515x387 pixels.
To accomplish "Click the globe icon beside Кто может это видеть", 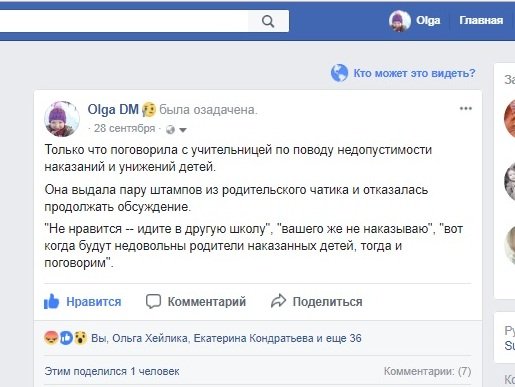I will (x=339, y=73).
